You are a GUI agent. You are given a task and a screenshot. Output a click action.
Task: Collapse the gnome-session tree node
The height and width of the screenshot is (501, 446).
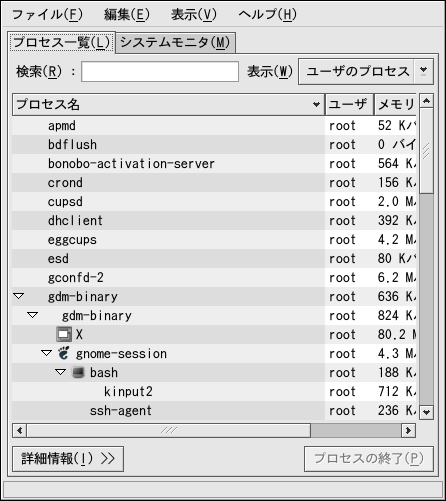click(x=46, y=353)
